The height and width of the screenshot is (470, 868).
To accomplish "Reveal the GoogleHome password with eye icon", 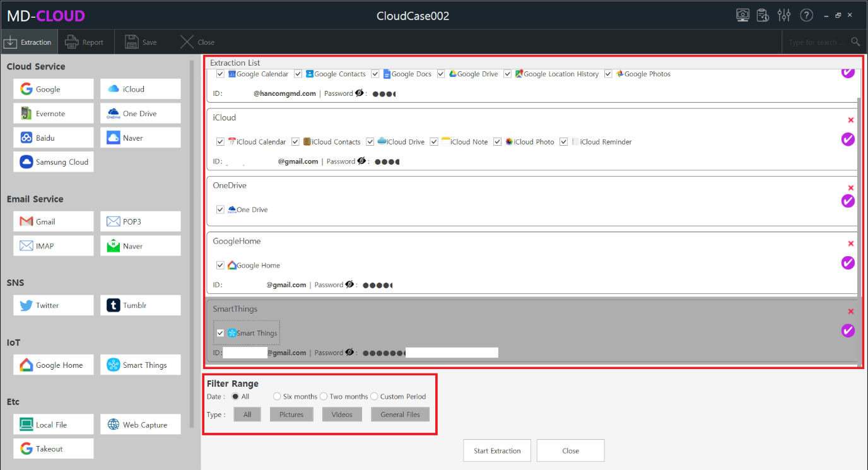I will 349,285.
